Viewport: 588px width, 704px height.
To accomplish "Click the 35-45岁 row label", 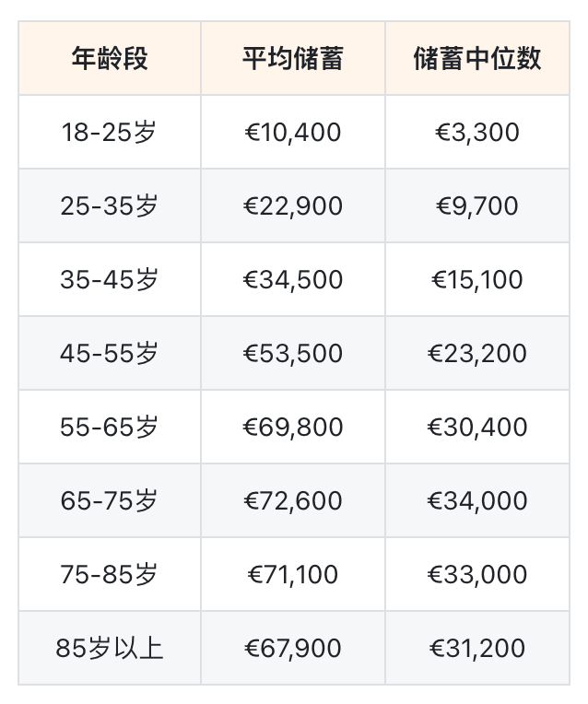I will point(110,280).
